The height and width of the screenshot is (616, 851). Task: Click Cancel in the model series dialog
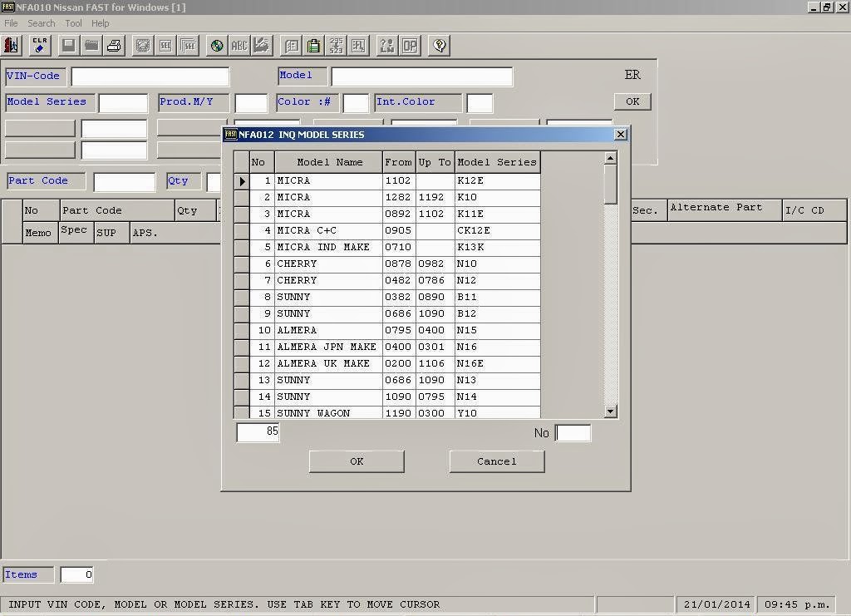coord(497,461)
